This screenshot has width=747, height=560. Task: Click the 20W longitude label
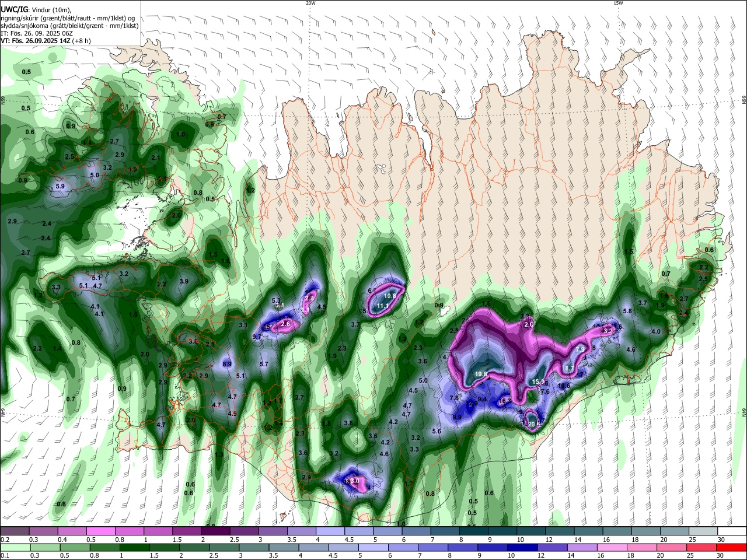point(310,3)
